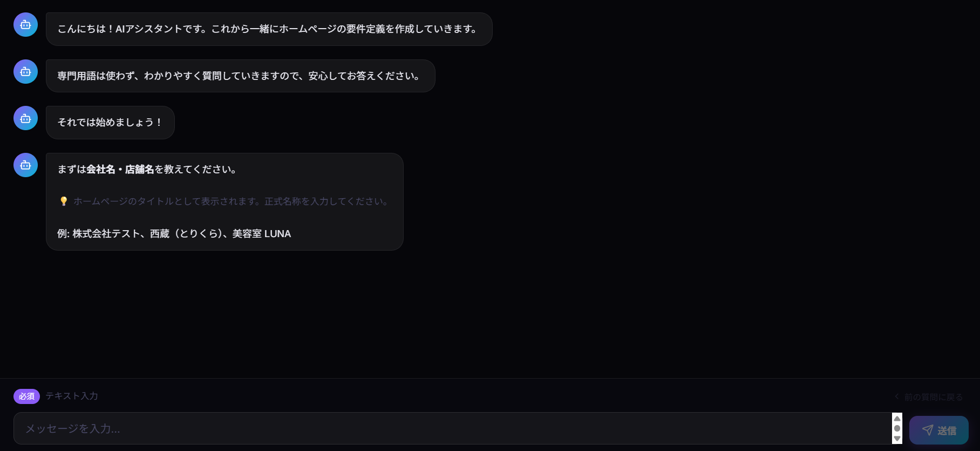
Task: Select the 会社名・店舗名 question bubble
Action: [x=224, y=201]
